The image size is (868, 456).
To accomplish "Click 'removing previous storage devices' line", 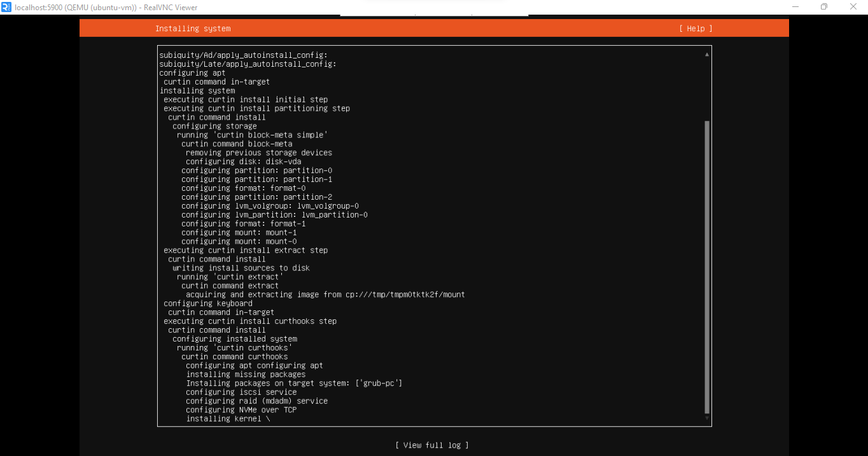I will pyautogui.click(x=259, y=153).
